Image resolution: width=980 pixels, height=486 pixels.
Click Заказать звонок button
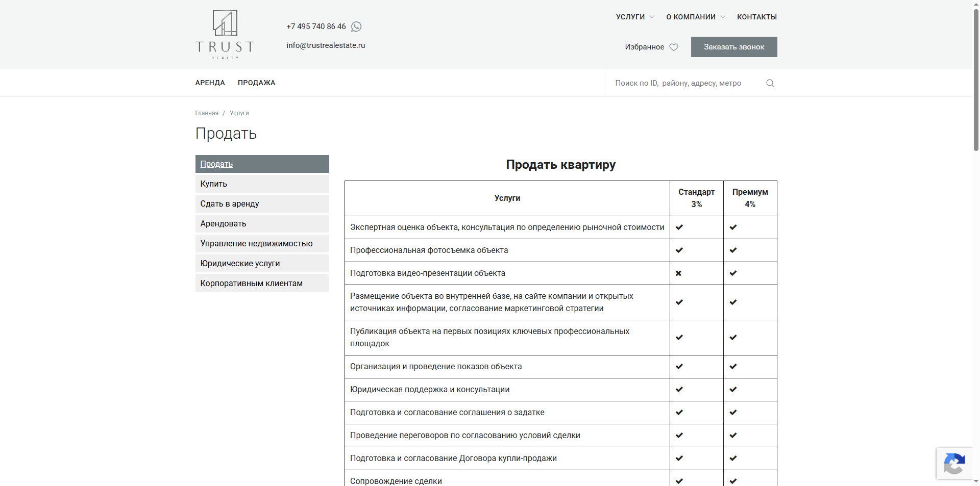(734, 47)
